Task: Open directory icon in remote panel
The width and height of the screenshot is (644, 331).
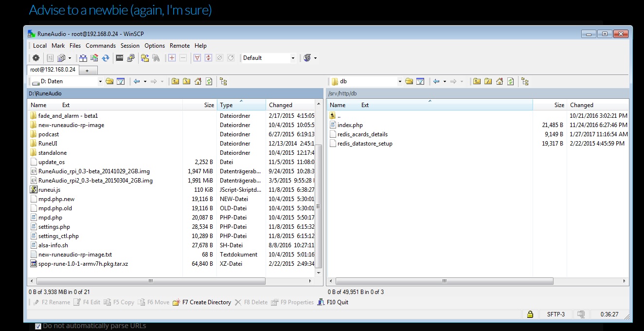Action: pyautogui.click(x=409, y=81)
